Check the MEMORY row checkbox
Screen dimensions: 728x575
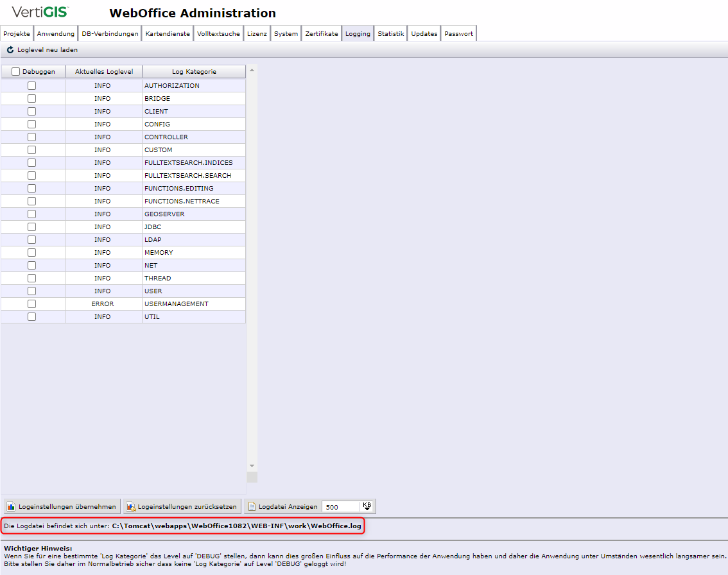31,252
